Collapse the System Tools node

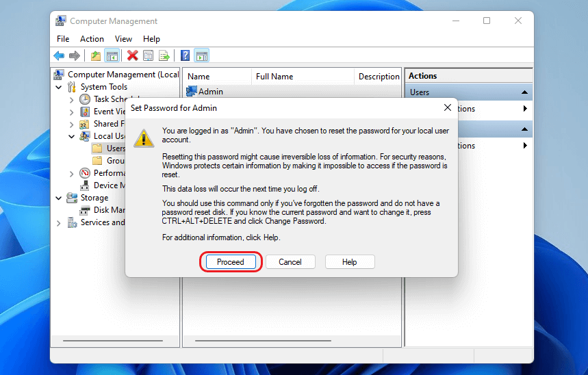(58, 87)
